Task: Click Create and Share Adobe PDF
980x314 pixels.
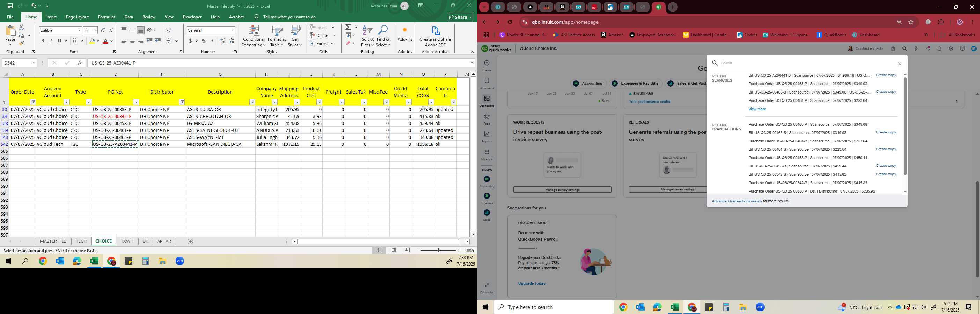Action: 435,36
